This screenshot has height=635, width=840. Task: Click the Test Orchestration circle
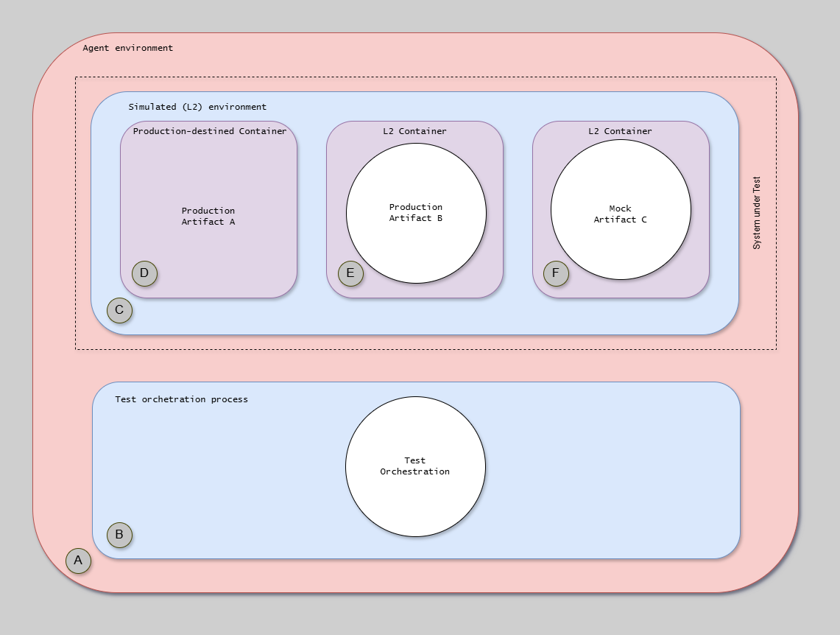pyautogui.click(x=414, y=466)
